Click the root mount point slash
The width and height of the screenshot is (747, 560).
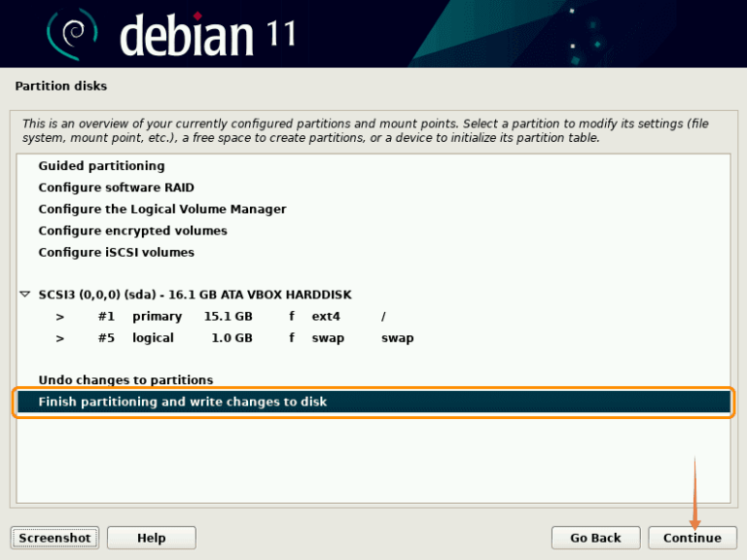[x=383, y=317]
